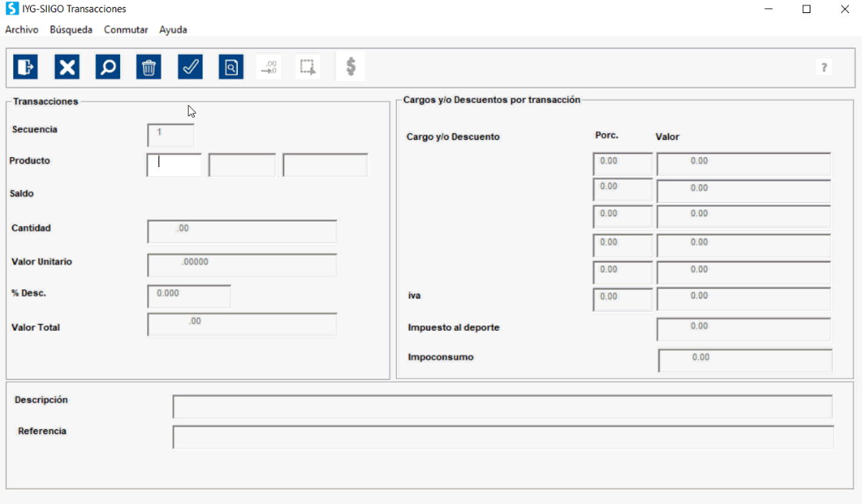Open the Conmutar menu
The width and height of the screenshot is (862, 504).
(x=126, y=30)
